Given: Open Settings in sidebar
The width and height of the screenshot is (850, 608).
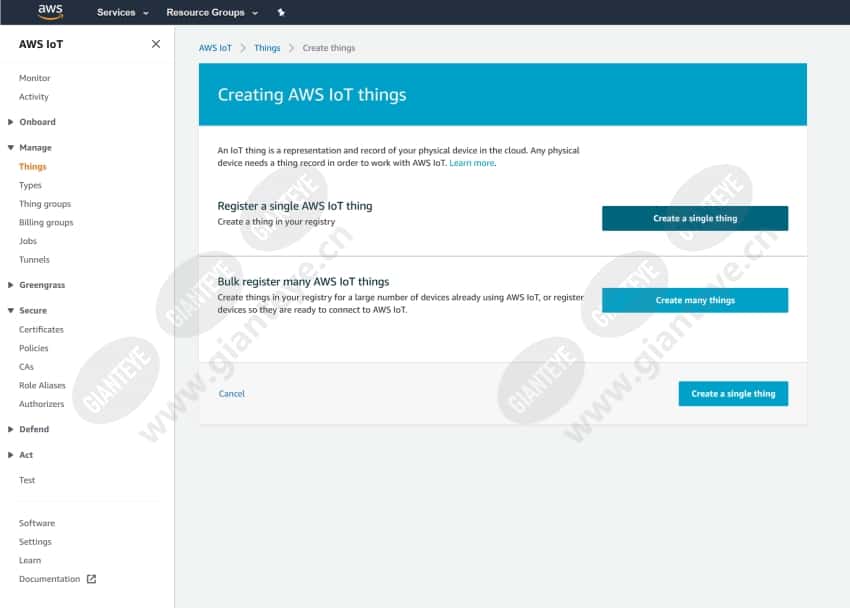Looking at the screenshot, I should coord(35,541).
